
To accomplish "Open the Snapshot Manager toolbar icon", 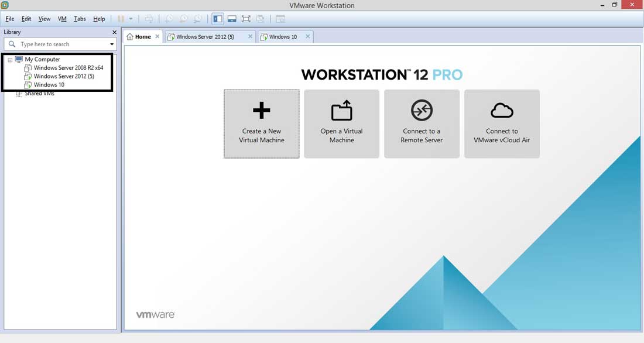I will click(198, 19).
